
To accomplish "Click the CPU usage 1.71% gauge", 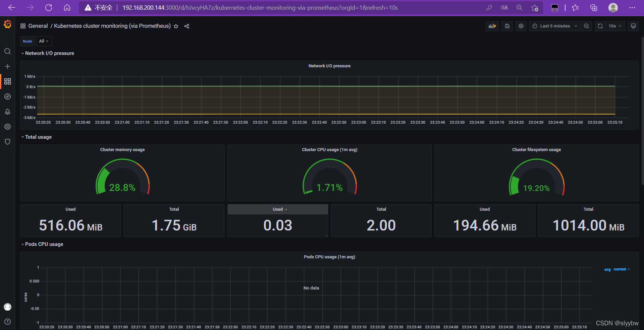I will click(x=329, y=177).
